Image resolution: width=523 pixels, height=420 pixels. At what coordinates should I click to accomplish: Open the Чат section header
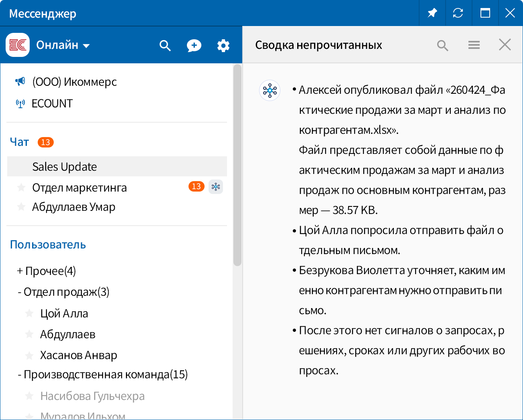pos(19,142)
